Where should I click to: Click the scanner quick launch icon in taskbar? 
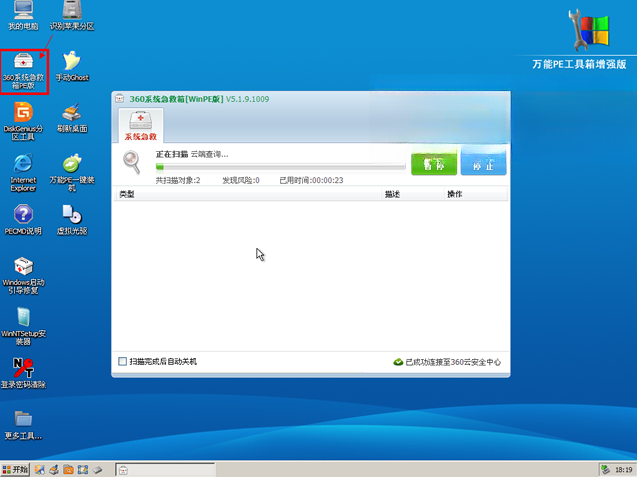point(54,470)
